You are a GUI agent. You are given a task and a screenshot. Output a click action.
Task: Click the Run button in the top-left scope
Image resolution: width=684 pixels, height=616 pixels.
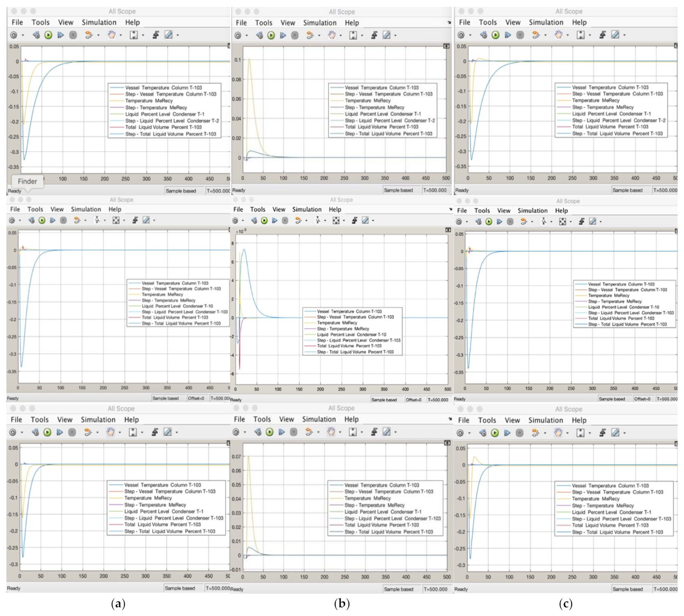click(x=48, y=35)
